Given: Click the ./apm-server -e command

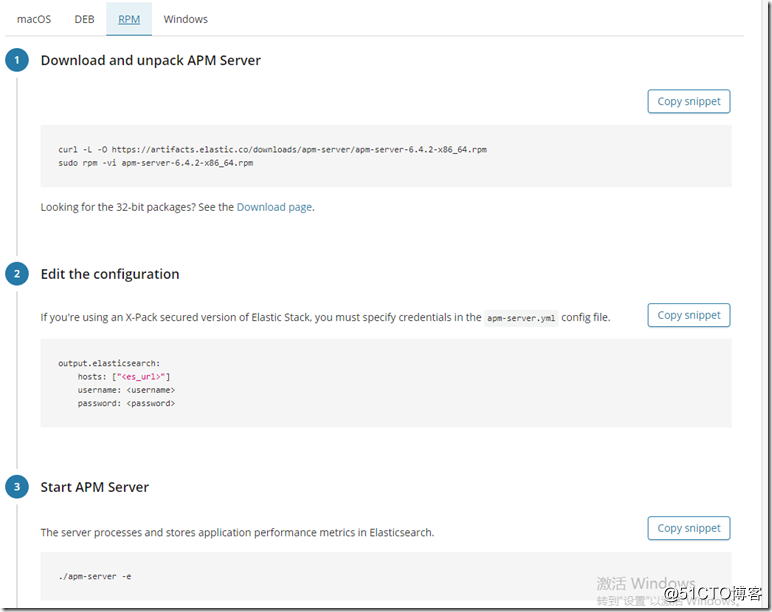Looking at the screenshot, I should click(x=95, y=577).
